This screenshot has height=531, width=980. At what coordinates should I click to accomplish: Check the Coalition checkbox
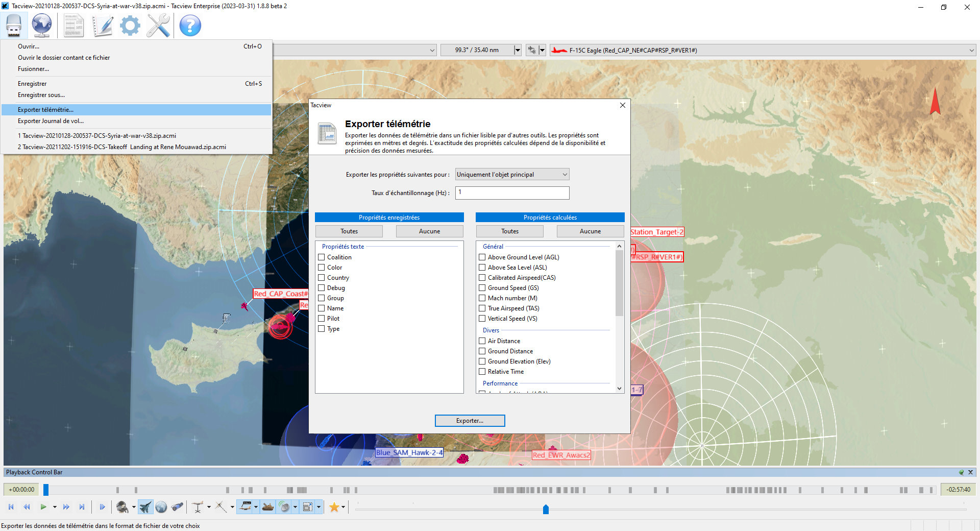tap(322, 257)
